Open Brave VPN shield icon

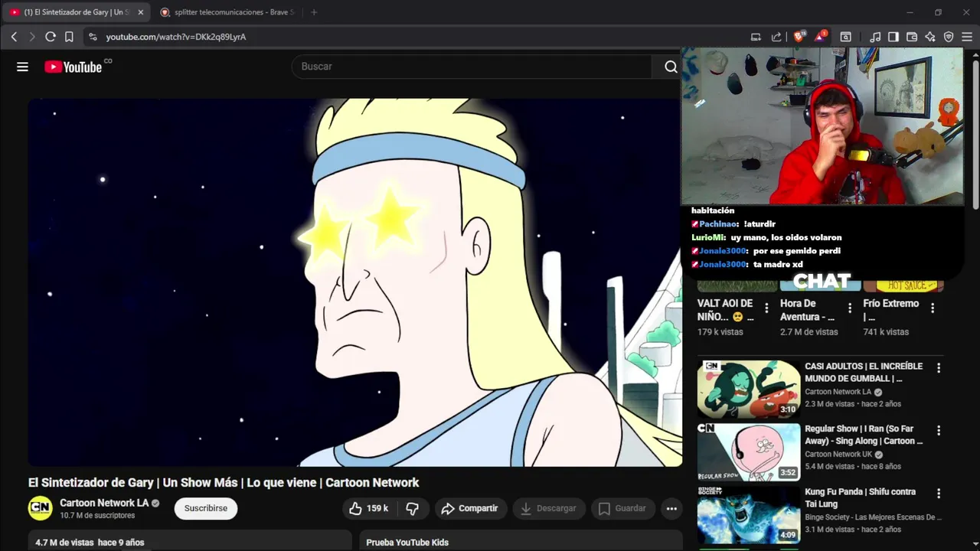pos(949,37)
